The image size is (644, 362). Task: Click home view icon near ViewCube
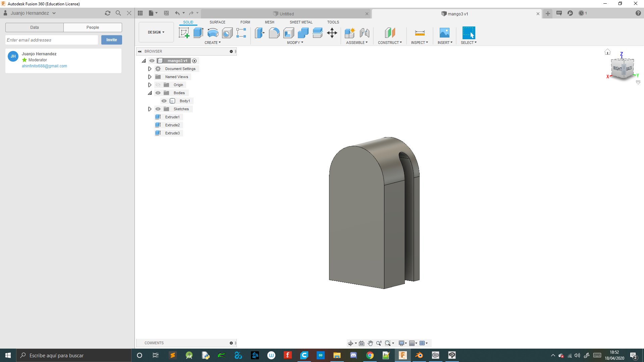click(607, 52)
